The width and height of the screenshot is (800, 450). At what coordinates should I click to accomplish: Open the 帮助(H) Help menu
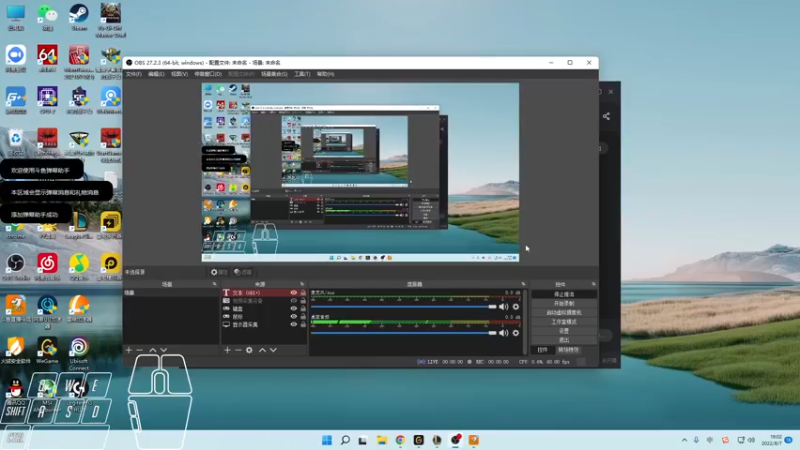pos(326,74)
